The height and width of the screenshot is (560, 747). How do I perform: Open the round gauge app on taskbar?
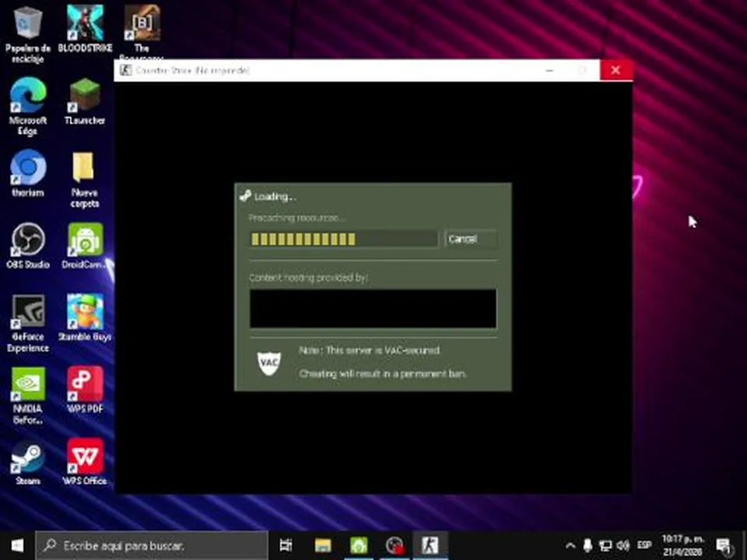click(x=395, y=546)
